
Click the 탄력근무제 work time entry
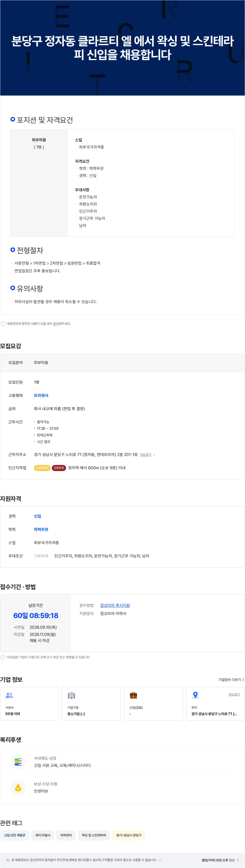(x=45, y=435)
